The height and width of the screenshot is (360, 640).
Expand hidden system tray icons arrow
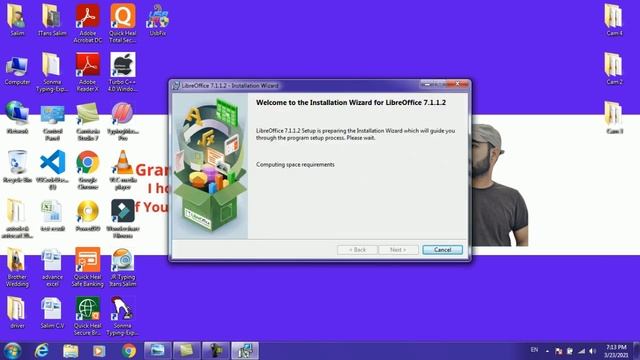[547, 351]
